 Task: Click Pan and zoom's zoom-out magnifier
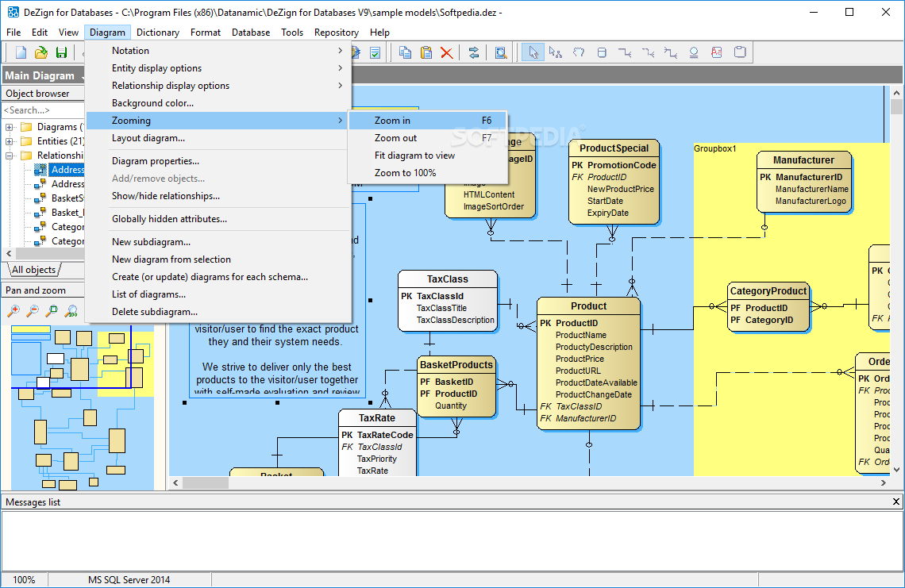coord(33,311)
